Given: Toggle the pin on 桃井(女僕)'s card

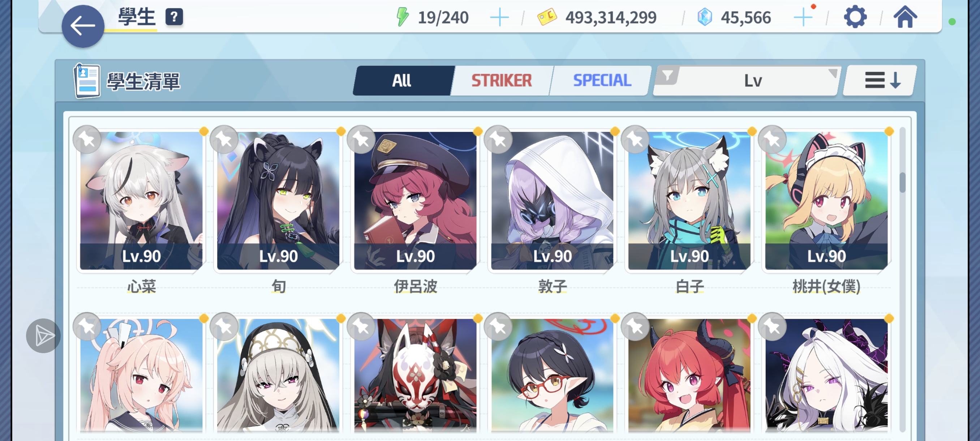Looking at the screenshot, I should pos(772,140).
